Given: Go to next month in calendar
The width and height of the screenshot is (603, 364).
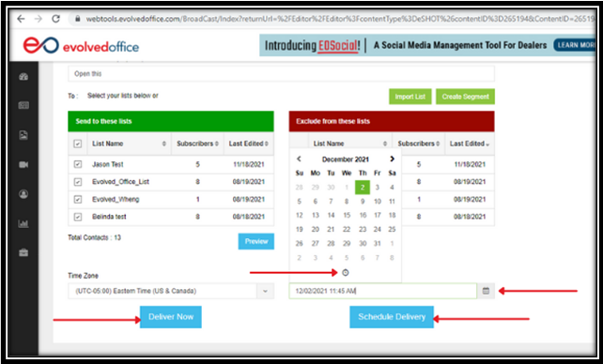Looking at the screenshot, I should [x=392, y=159].
